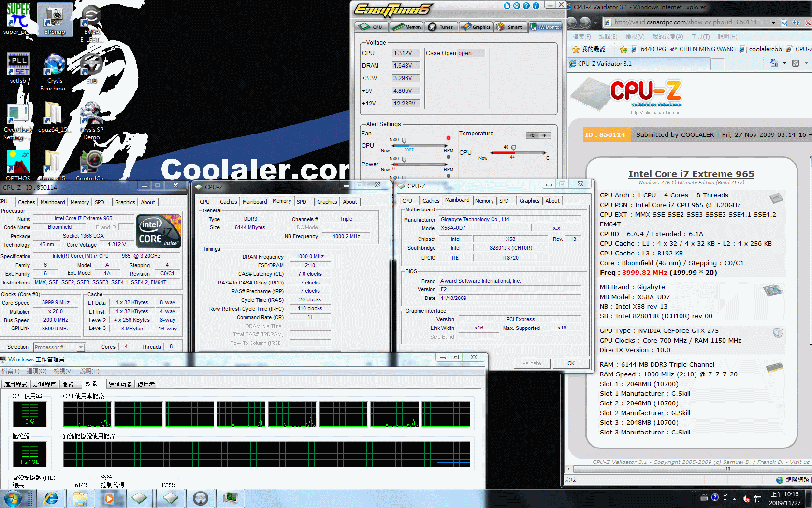Image resolution: width=812 pixels, height=508 pixels.
Task: Refresh the page with IE refresh icon
Action: pyautogui.click(x=796, y=22)
